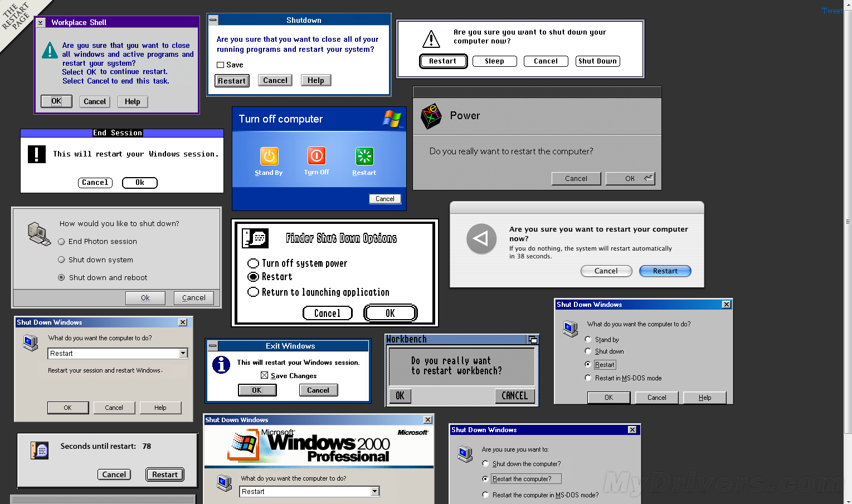Click CANCEL in Workbench dialog
This screenshot has height=504, width=852.
pyautogui.click(x=515, y=396)
